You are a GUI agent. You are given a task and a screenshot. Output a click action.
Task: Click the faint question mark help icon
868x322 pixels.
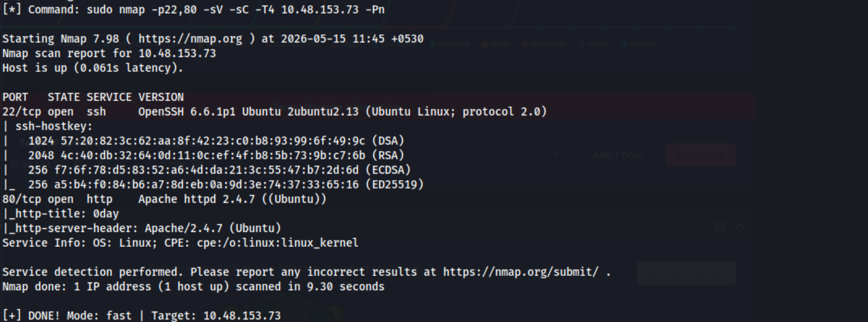click(x=556, y=155)
